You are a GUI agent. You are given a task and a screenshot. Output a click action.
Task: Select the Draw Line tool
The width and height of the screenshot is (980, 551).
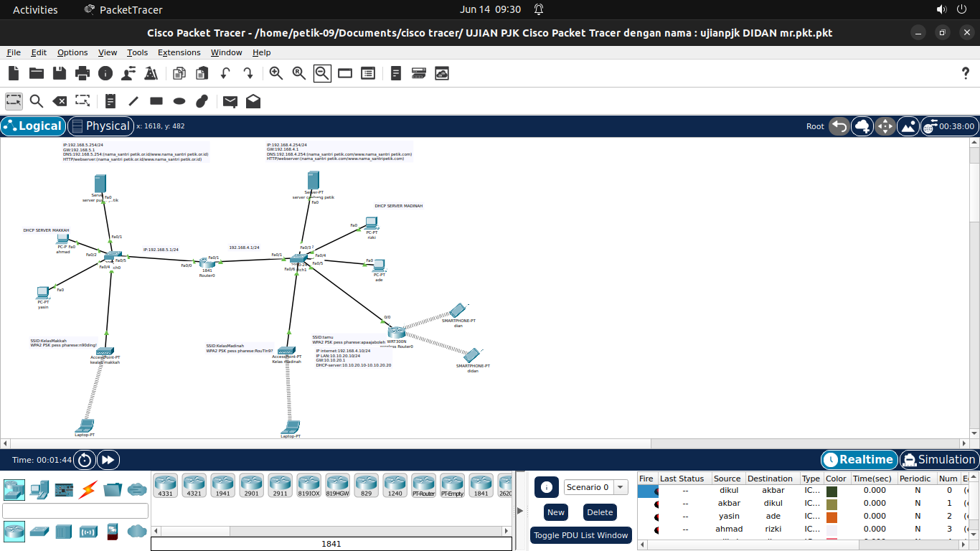tap(133, 101)
